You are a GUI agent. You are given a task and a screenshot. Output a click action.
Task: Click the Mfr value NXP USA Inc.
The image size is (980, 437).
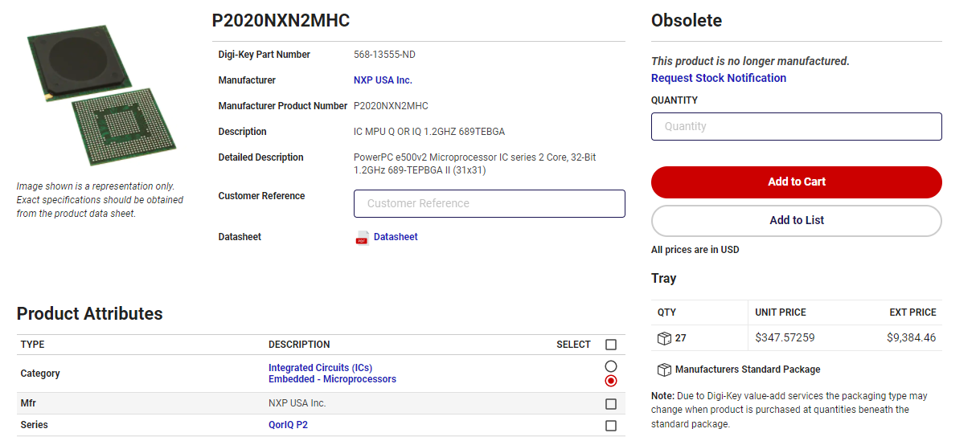pos(297,403)
